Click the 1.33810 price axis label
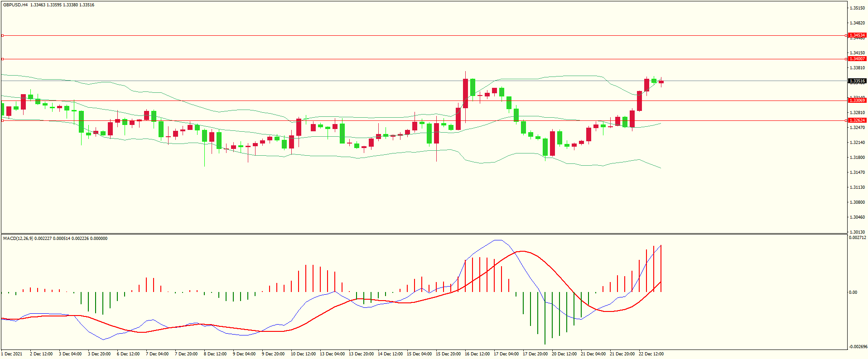 (858, 68)
